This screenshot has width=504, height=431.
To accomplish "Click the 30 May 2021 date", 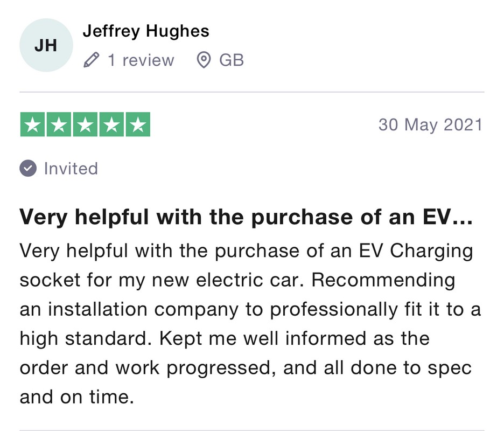I will 431,125.
